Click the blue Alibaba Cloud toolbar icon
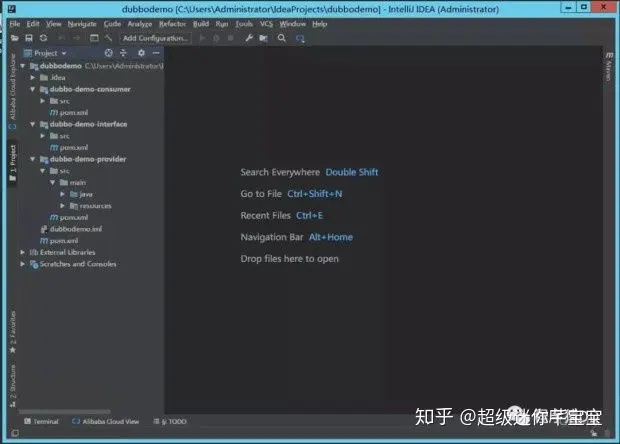This screenshot has width=620, height=444. coord(300,38)
